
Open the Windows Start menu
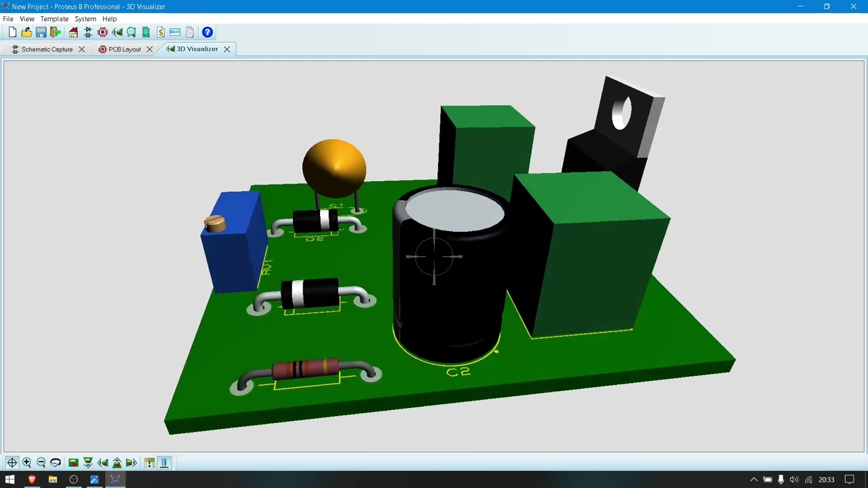coord(10,480)
